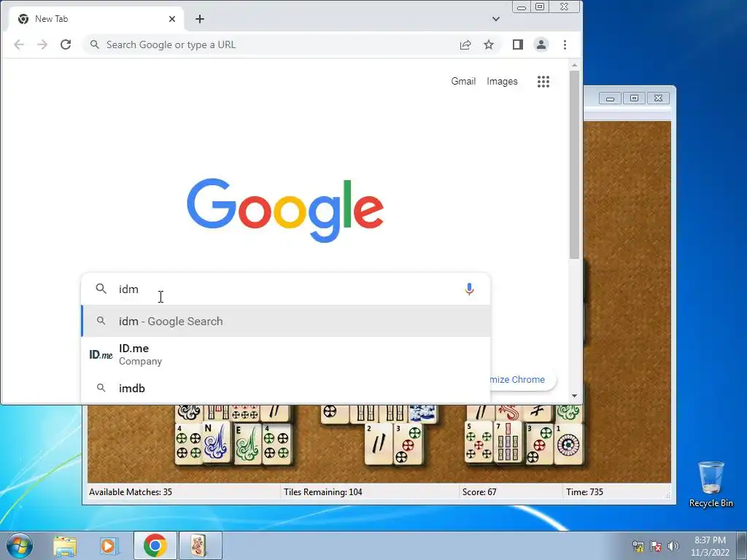Click 'Available Matches: 35' in Mahjong status bar
Viewport: 747px width, 560px height.
[131, 492]
